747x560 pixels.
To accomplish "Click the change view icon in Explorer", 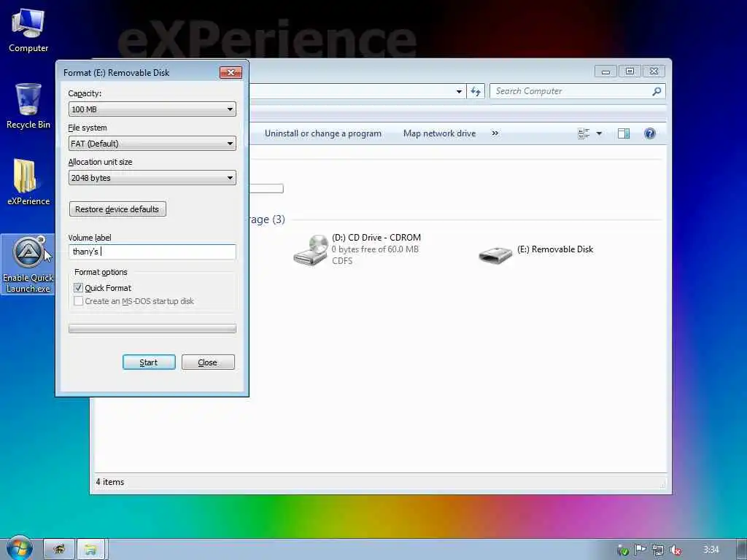I will click(x=584, y=133).
